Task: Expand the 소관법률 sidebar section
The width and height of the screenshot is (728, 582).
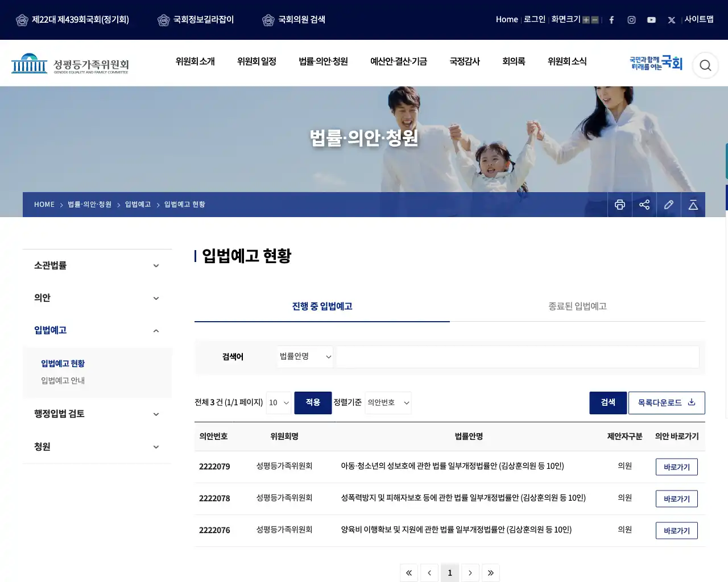Action: 97,265
